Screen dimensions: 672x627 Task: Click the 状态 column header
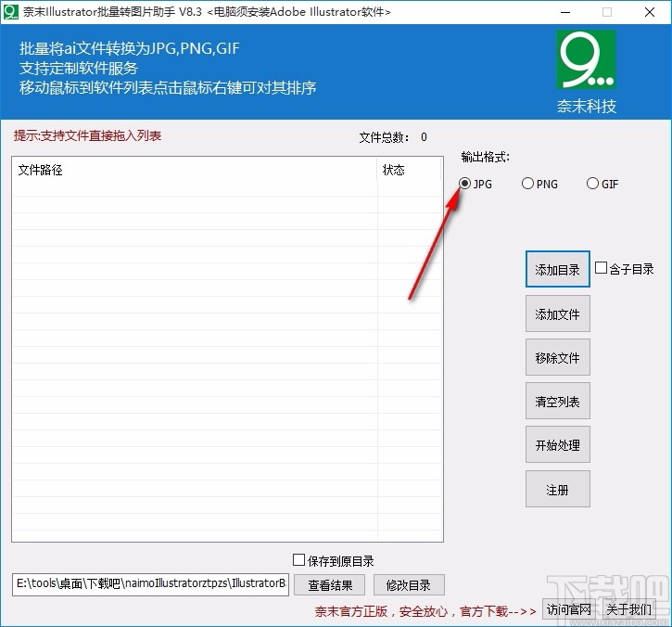tap(409, 170)
